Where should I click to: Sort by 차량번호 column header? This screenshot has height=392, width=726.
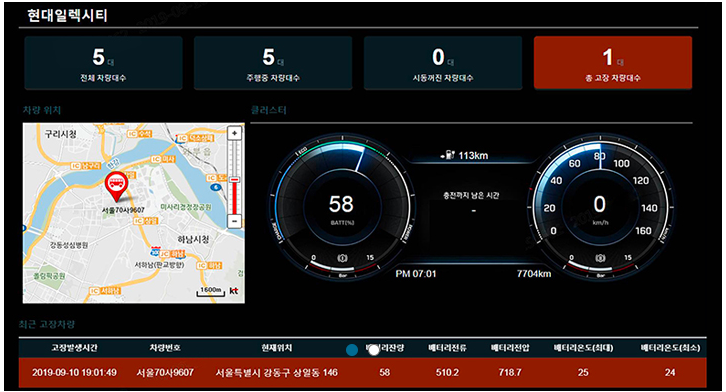[x=165, y=348]
